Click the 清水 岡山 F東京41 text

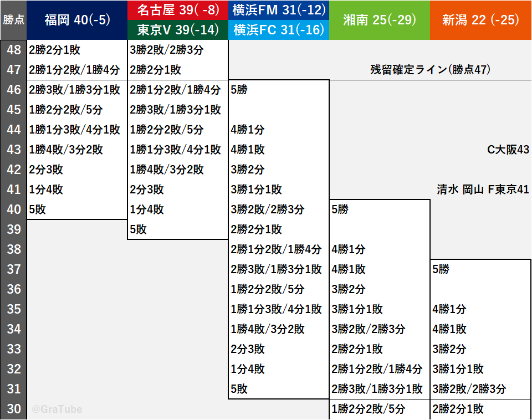pyautogui.click(x=483, y=189)
